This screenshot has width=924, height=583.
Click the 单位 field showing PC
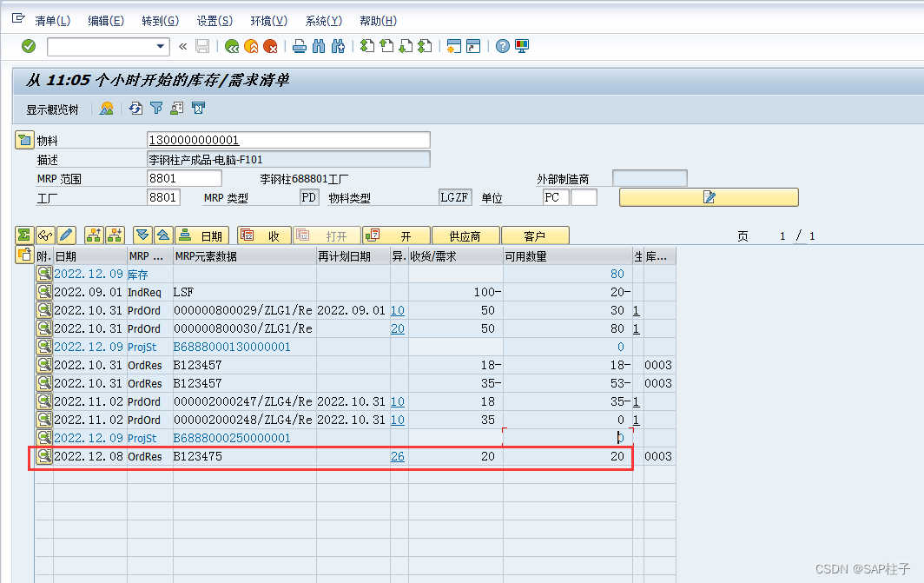tap(556, 197)
